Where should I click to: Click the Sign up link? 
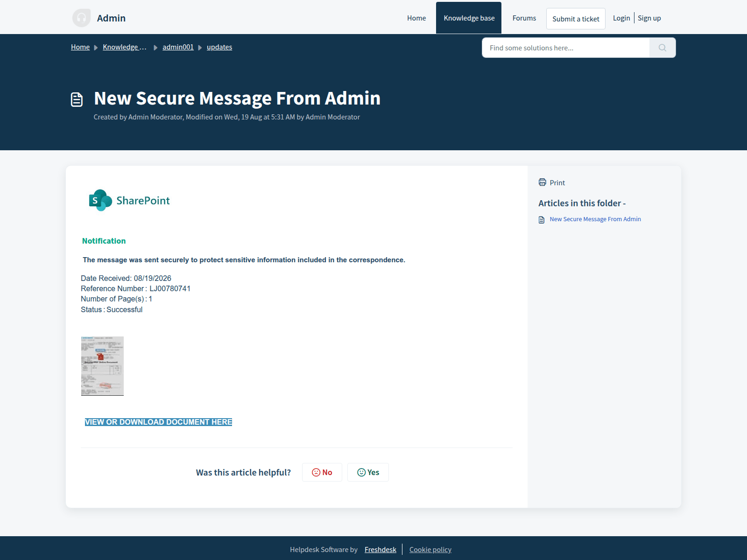(x=649, y=18)
